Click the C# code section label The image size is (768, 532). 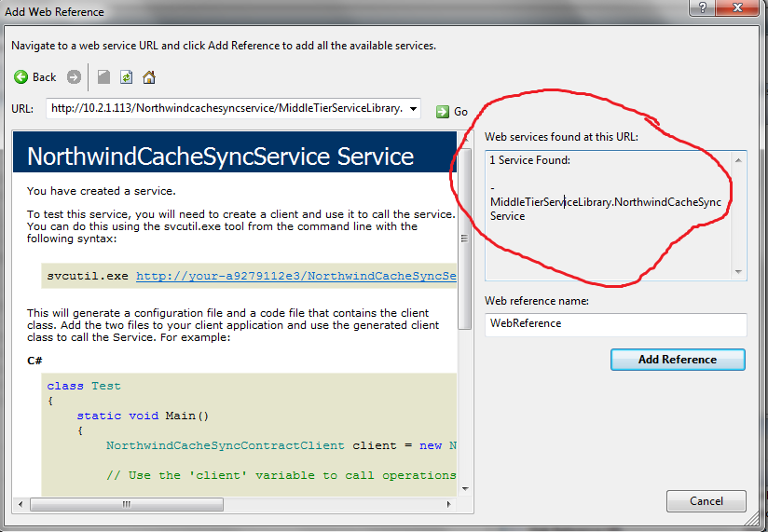[34, 361]
